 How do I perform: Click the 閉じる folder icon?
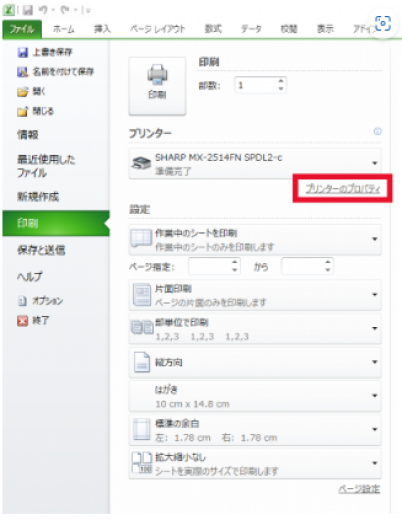(23, 112)
